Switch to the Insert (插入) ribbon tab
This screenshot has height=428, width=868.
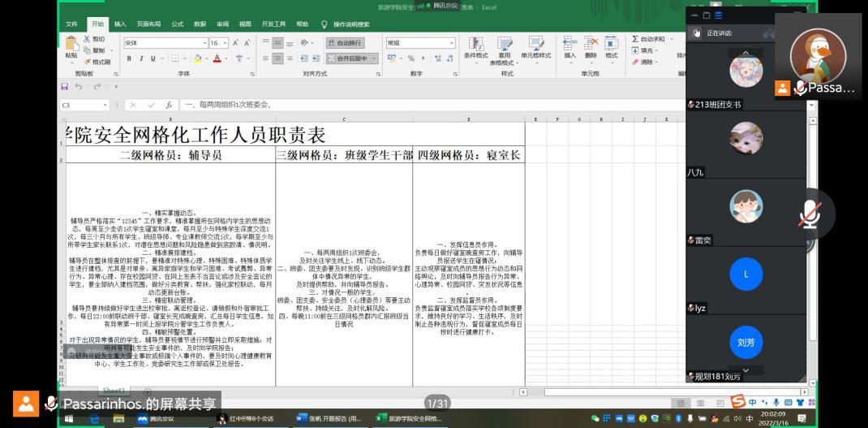(120, 24)
